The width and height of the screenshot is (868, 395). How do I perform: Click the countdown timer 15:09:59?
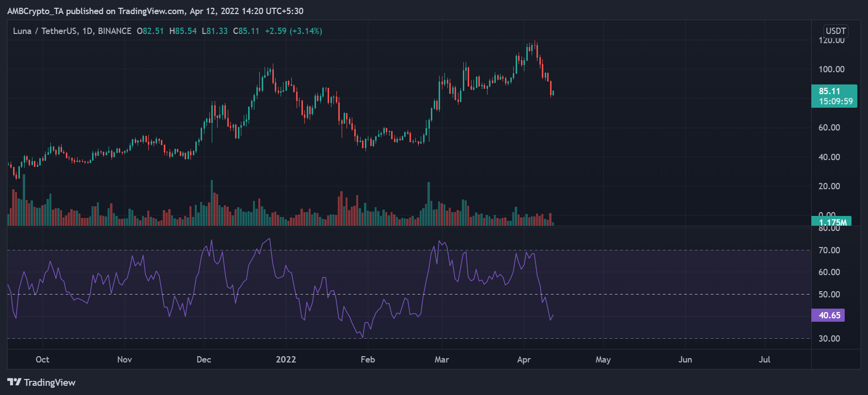[836, 101]
